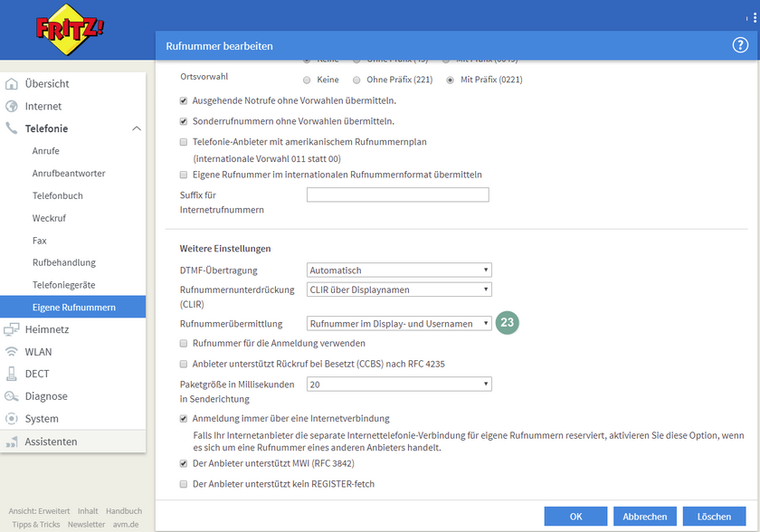Screen dimensions: 760x532
Task: Click the Abbrechen button
Action: point(644,517)
